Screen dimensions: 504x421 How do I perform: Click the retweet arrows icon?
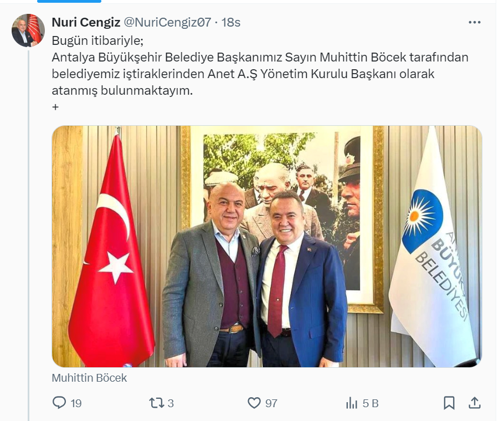tap(157, 403)
